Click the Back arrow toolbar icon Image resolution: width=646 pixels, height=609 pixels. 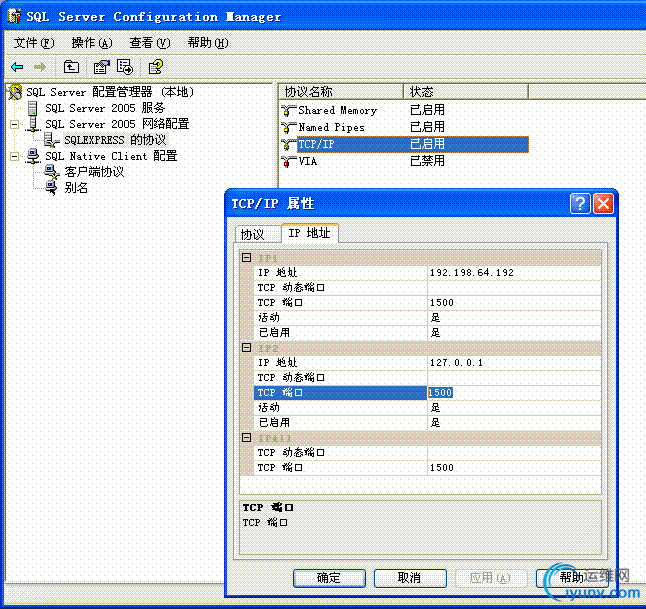pos(17,67)
